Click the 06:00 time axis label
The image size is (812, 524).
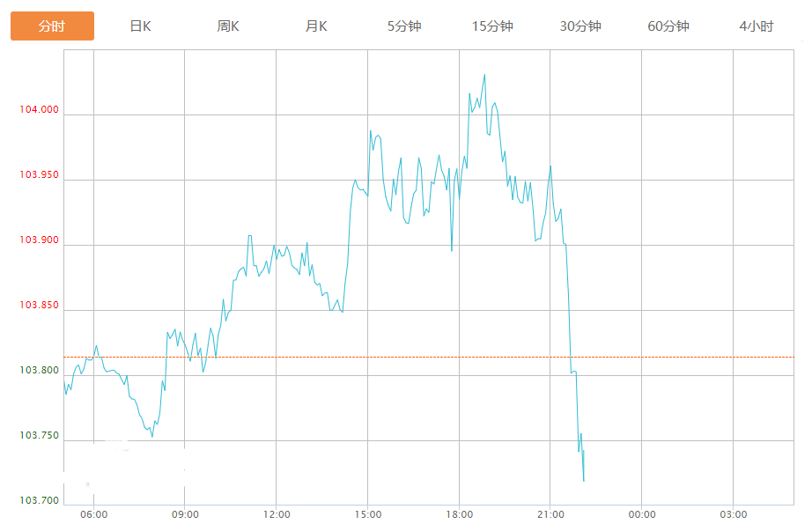coord(93,514)
